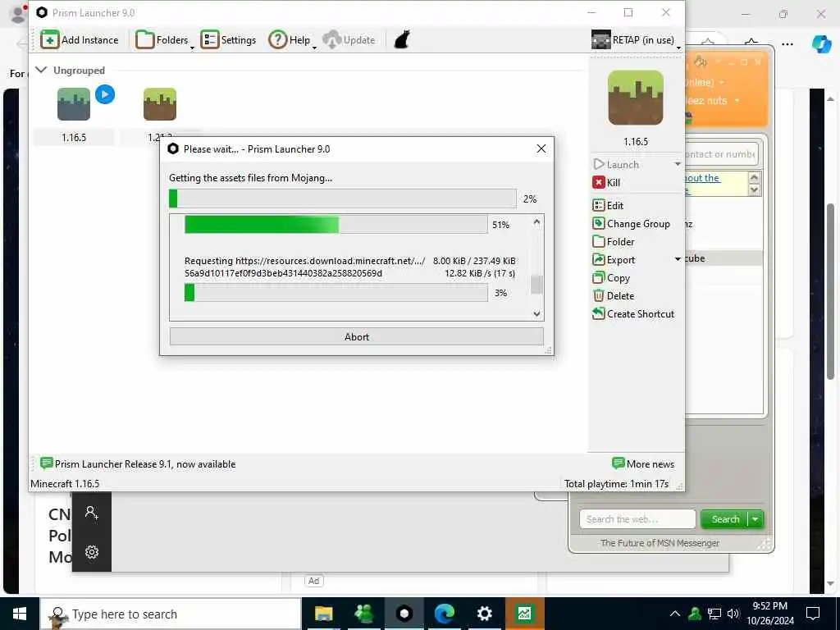840x630 pixels.
Task: Click More news button
Action: tap(643, 464)
